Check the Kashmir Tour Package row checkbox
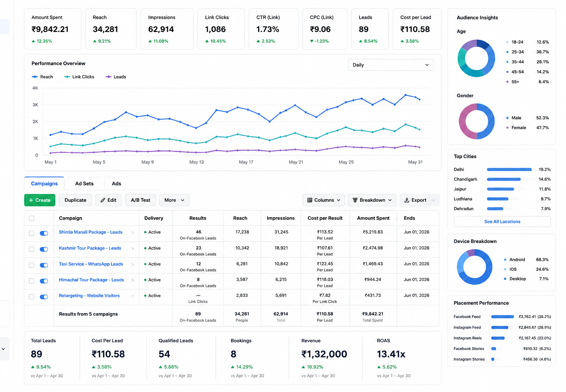Viewport: 566px width, 392px height. [x=32, y=249]
